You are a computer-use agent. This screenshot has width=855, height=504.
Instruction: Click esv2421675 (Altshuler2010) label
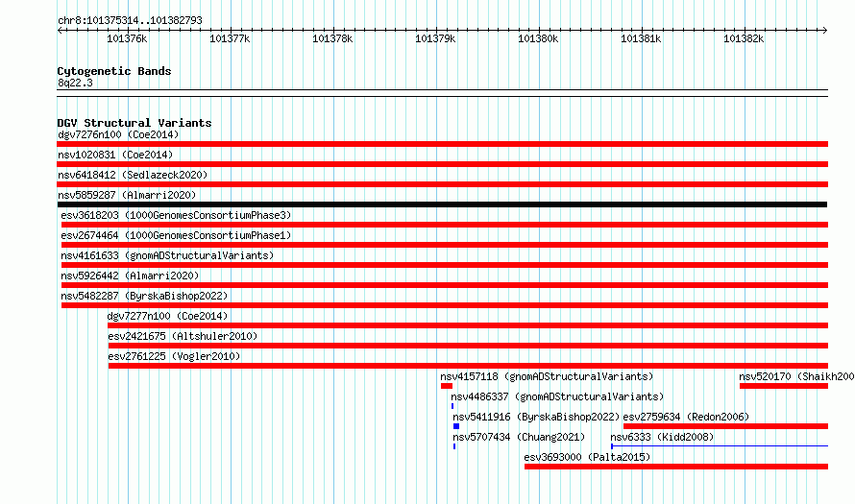click(183, 336)
